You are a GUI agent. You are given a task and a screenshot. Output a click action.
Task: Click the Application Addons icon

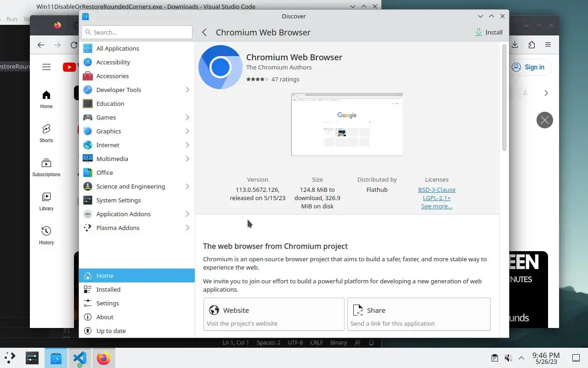(x=87, y=214)
